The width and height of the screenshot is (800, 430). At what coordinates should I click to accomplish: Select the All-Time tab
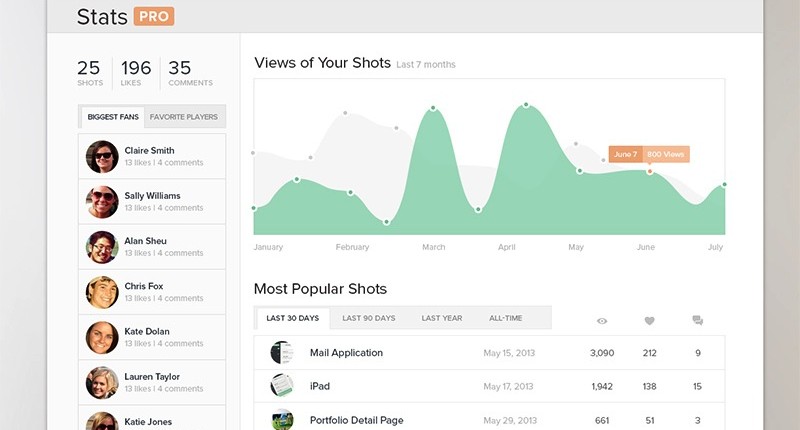[506, 318]
